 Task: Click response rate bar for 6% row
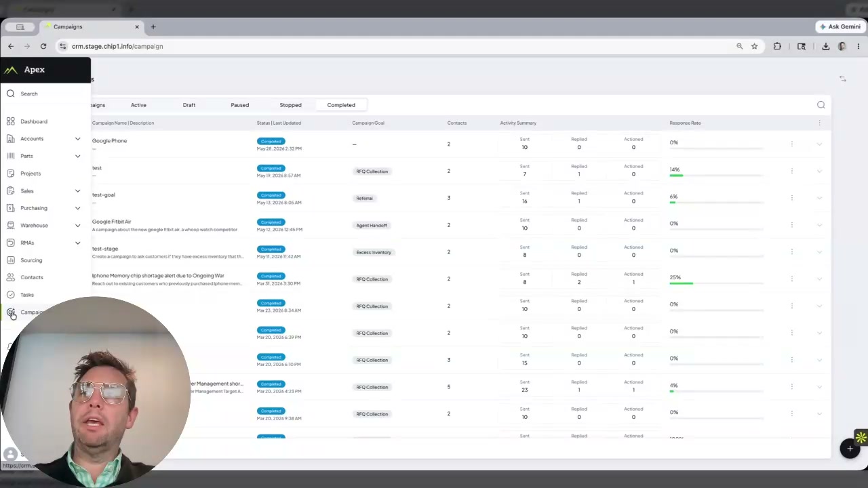coord(716,203)
